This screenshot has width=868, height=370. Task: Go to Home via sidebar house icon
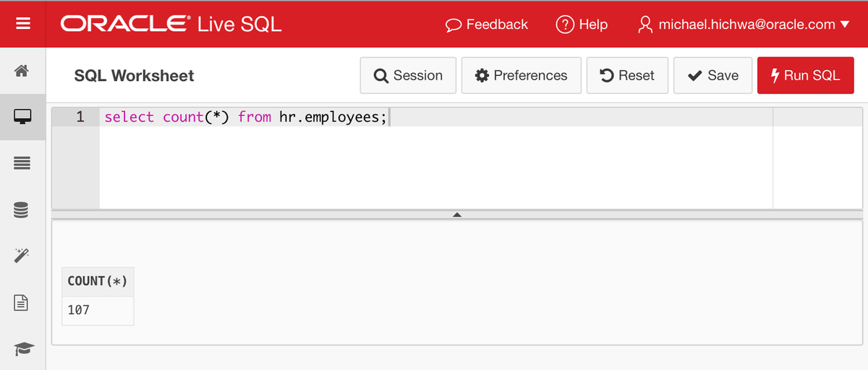click(22, 71)
